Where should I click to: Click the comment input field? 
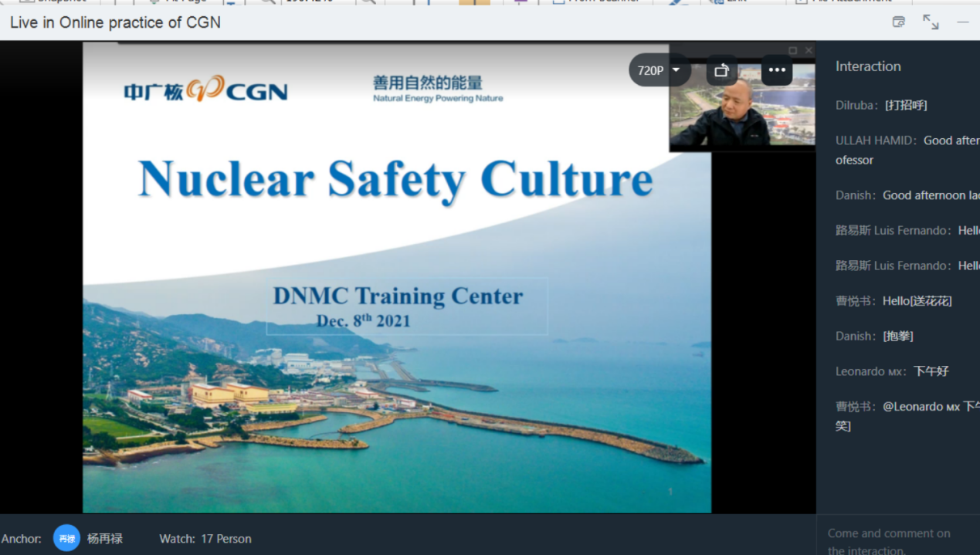[x=896, y=540]
